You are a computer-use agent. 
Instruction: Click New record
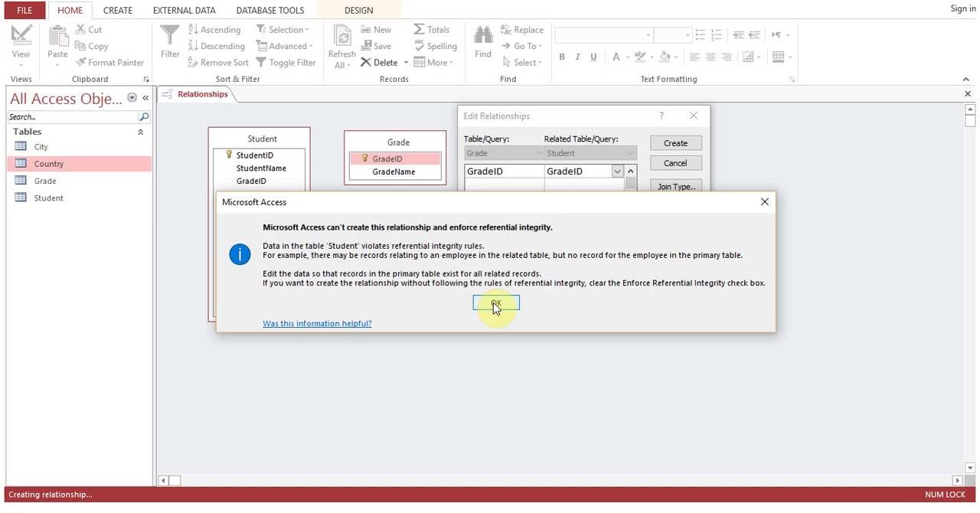(x=375, y=29)
